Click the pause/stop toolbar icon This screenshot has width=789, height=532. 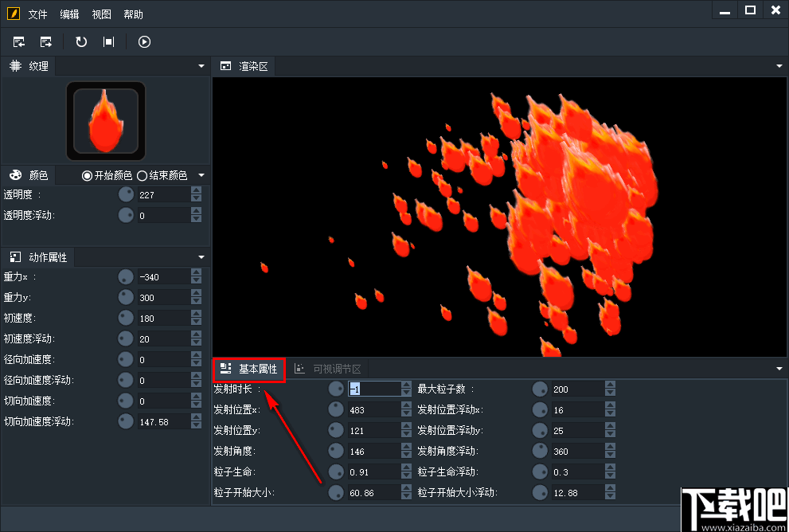click(x=109, y=41)
